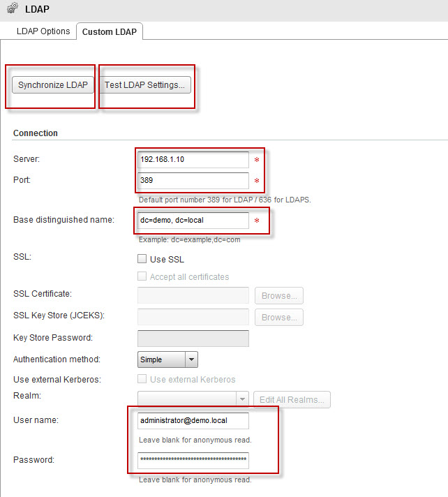Click the Edit All Realms button
The width and height of the screenshot is (448, 497).
[292, 399]
